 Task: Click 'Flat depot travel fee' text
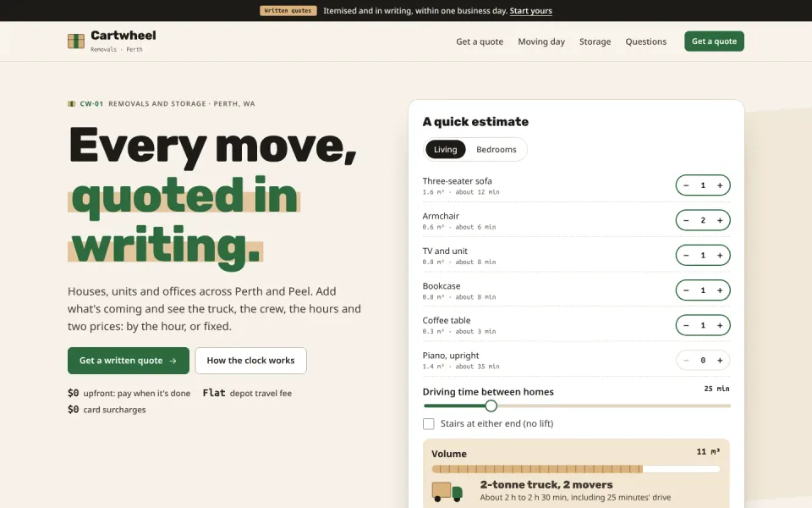247,393
